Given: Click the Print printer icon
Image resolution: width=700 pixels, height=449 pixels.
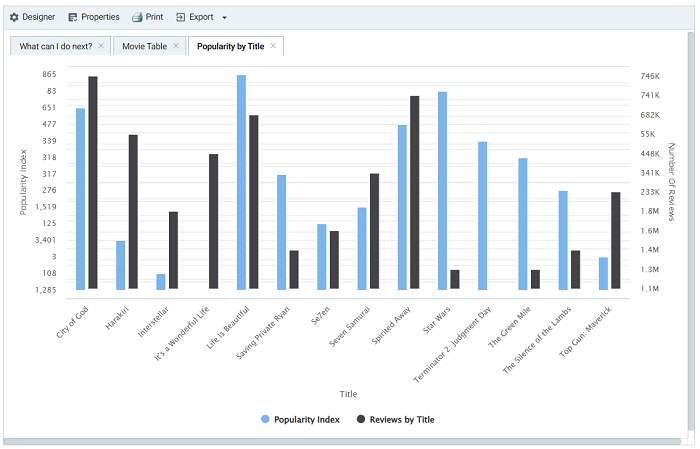Looking at the screenshot, I should 137,17.
